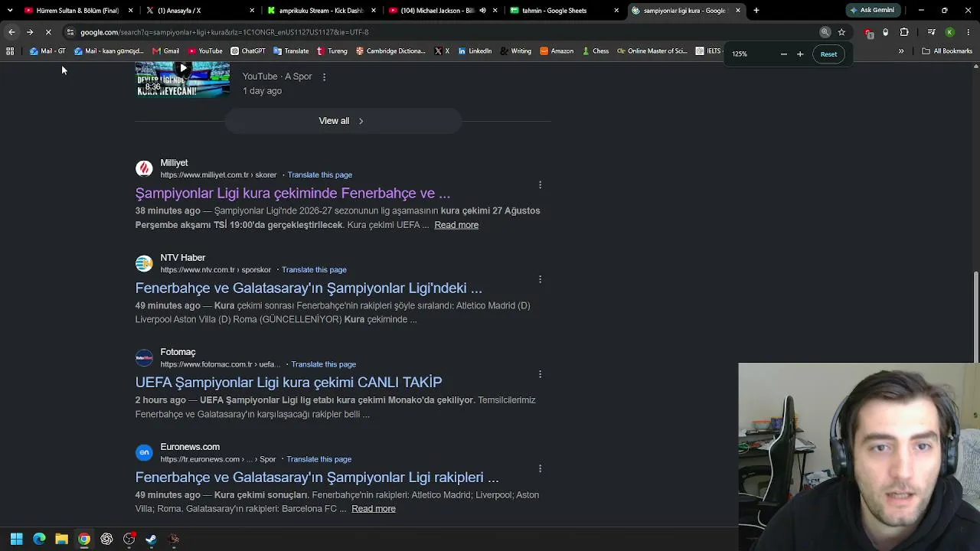Open the Chess bookmark
The width and height of the screenshot is (980, 551).
(596, 51)
